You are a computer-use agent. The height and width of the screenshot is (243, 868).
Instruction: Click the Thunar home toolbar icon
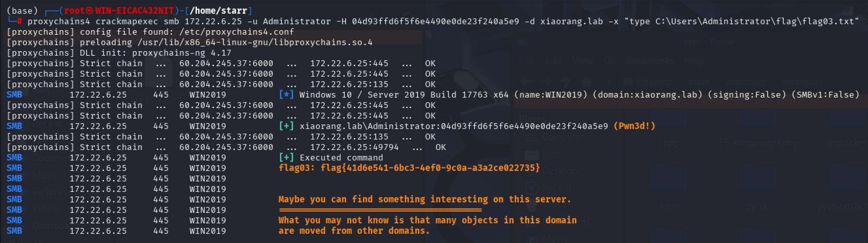[587, 82]
